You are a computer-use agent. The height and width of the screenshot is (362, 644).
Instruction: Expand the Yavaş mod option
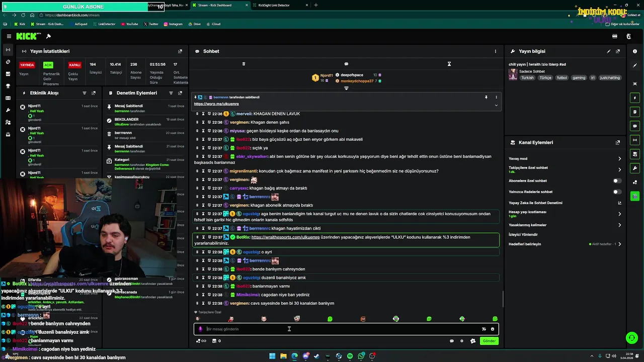tap(619, 158)
